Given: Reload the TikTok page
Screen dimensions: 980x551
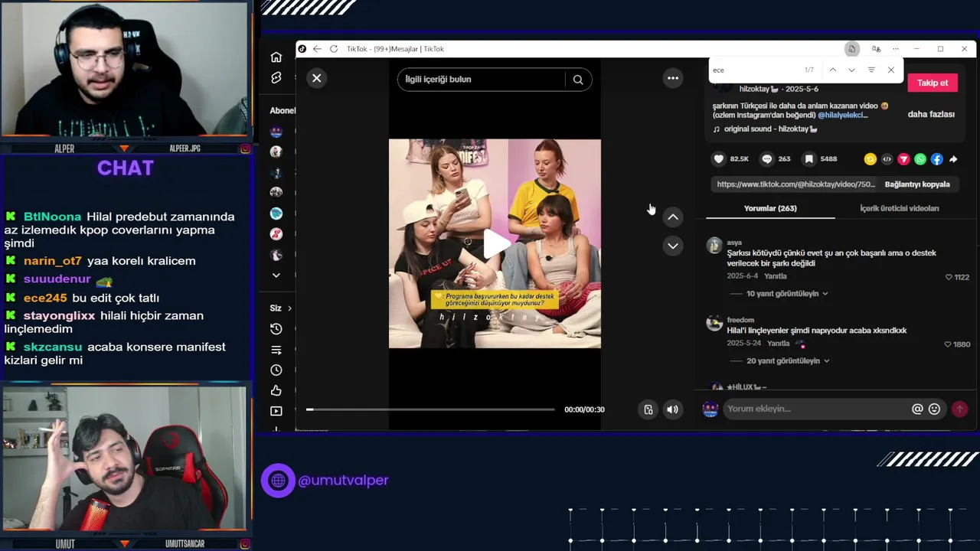Looking at the screenshot, I should [334, 49].
